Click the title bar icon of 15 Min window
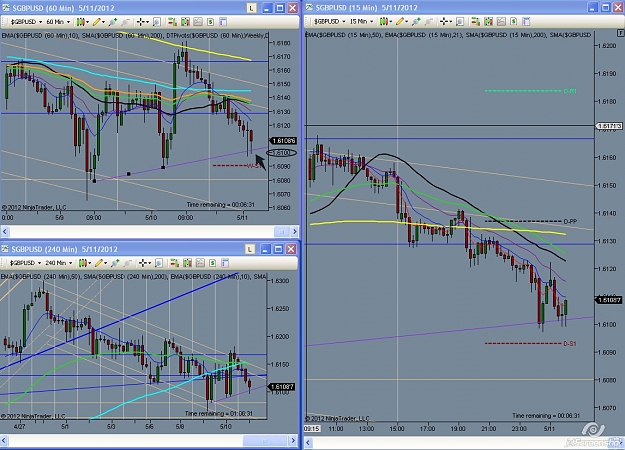 click(x=310, y=7)
